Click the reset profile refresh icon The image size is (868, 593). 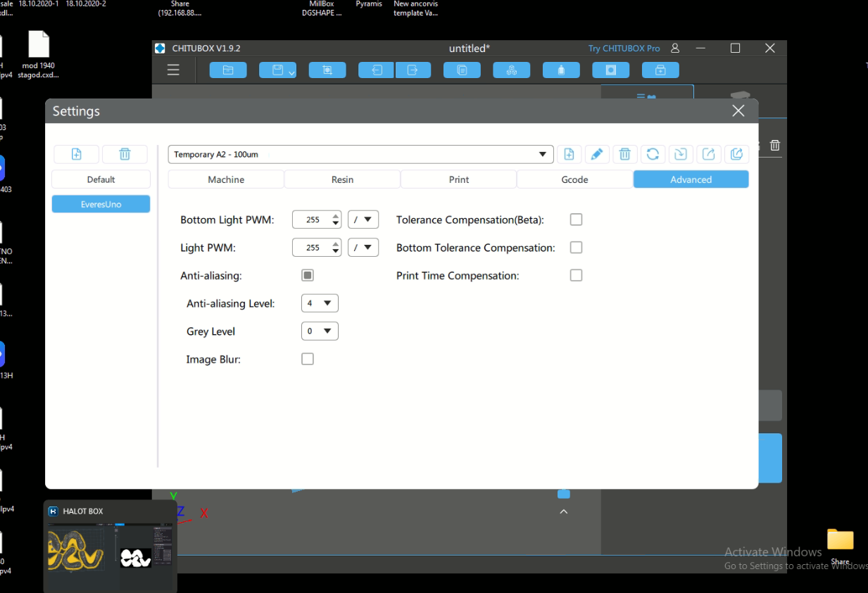pyautogui.click(x=653, y=154)
